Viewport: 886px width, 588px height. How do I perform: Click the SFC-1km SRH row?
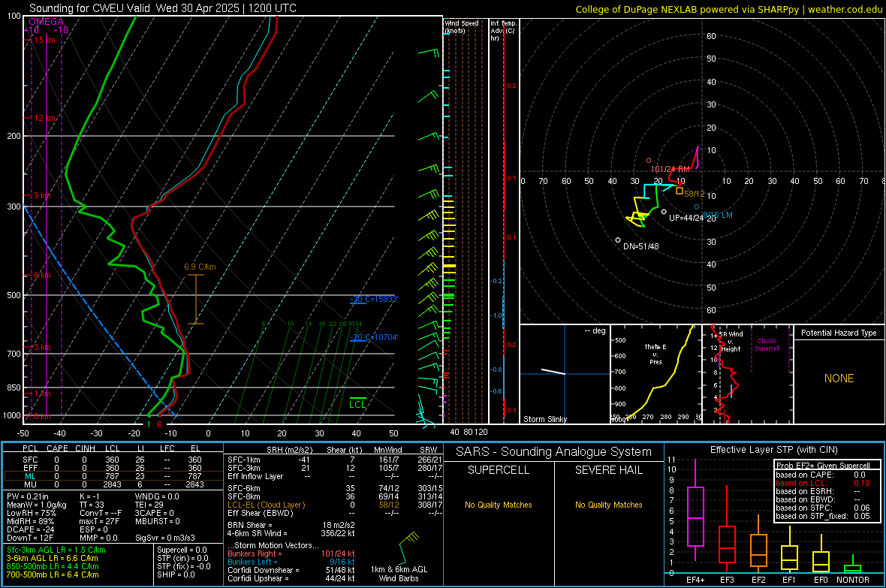(335, 460)
